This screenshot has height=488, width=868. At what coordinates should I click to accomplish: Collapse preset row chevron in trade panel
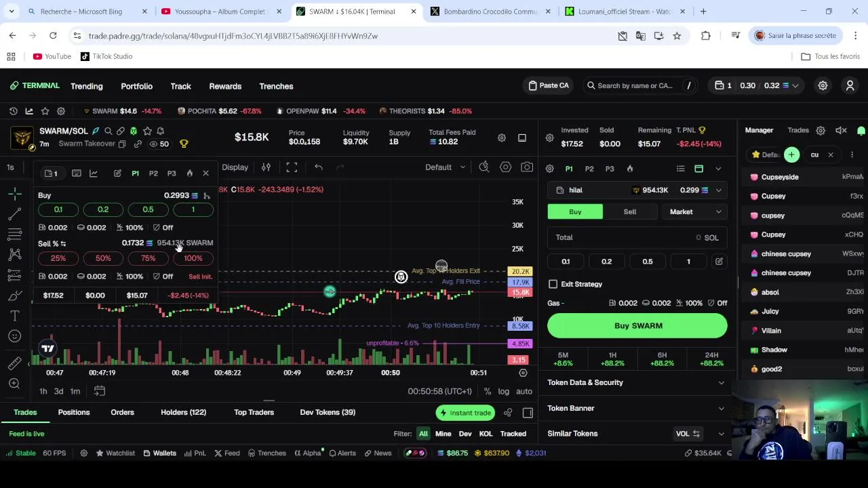point(718,169)
